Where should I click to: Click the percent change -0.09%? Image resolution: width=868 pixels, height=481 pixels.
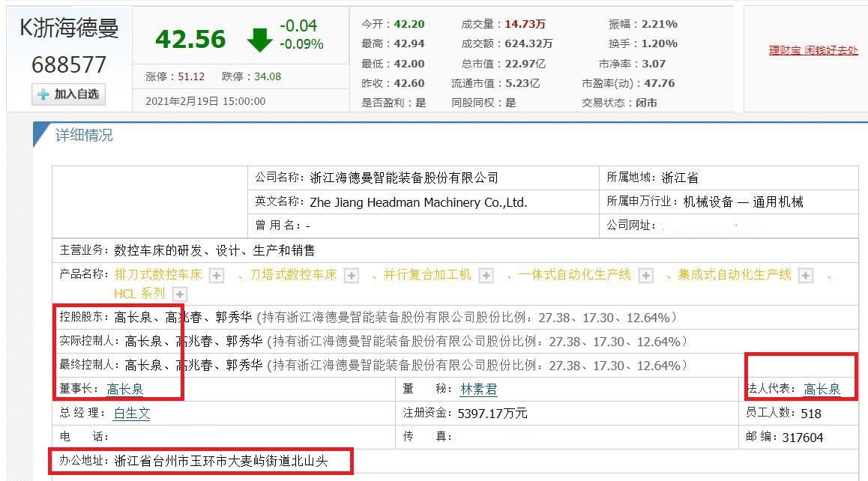coord(301,44)
